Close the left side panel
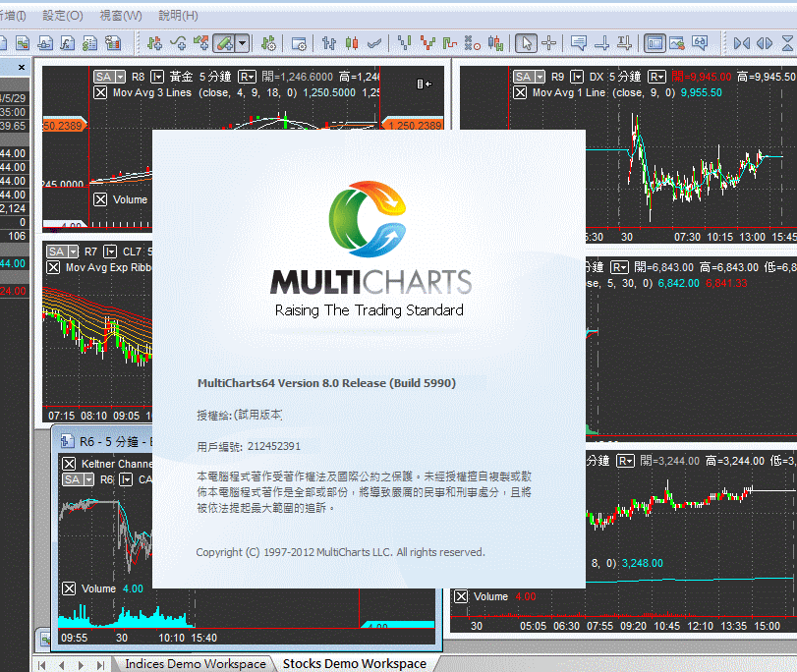Image resolution: width=797 pixels, height=672 pixels. click(x=22, y=67)
